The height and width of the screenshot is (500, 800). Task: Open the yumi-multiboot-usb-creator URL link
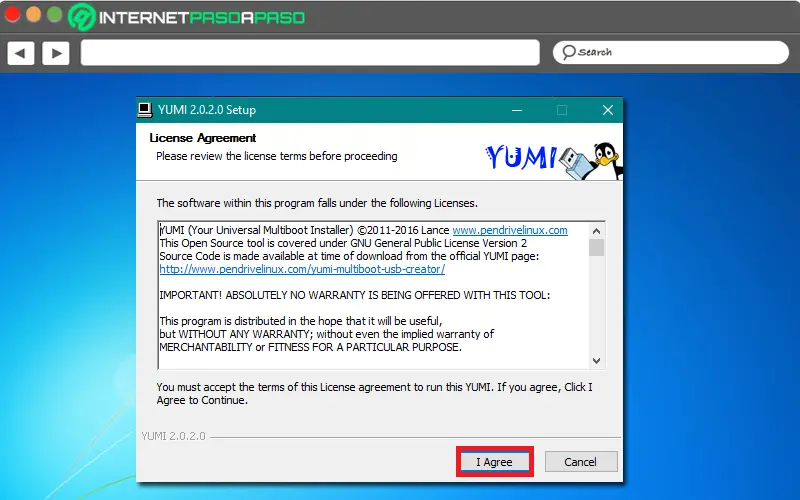pyautogui.click(x=302, y=269)
